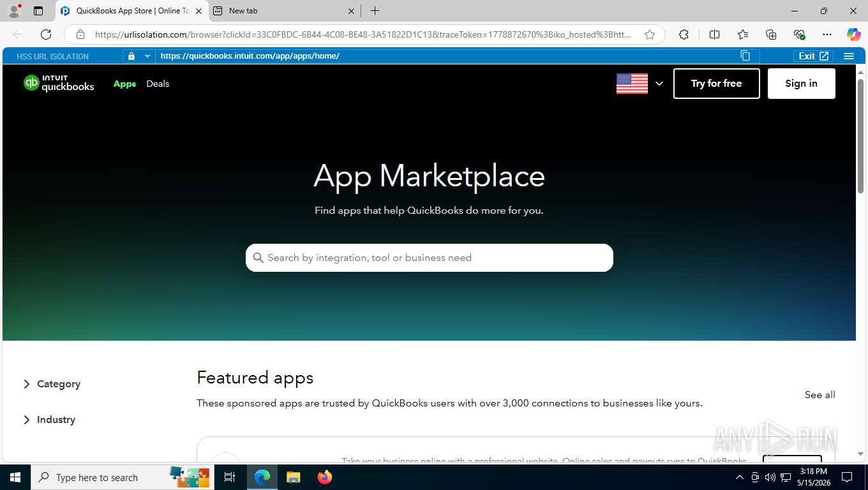Open Task View on the taskbar
Screen dimensions: 868x490
click(x=230, y=477)
